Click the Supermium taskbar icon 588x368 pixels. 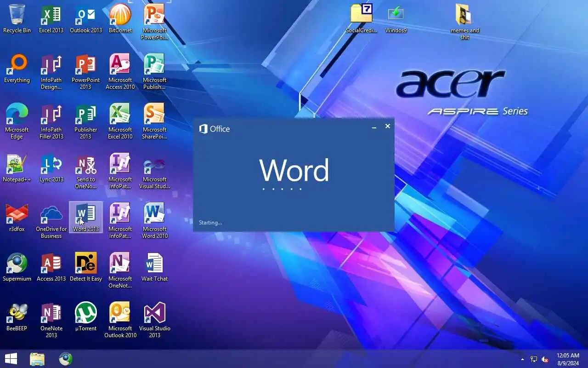click(66, 359)
